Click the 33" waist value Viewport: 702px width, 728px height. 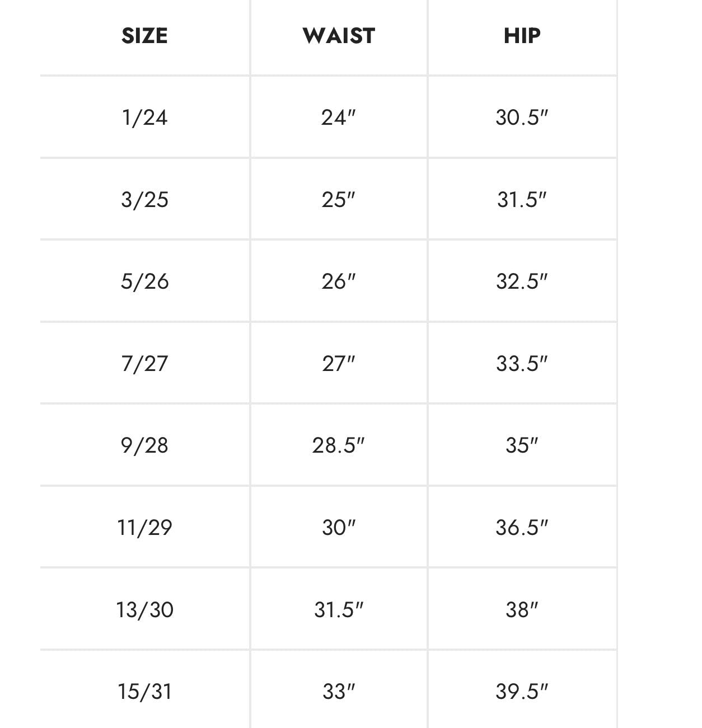[339, 692]
